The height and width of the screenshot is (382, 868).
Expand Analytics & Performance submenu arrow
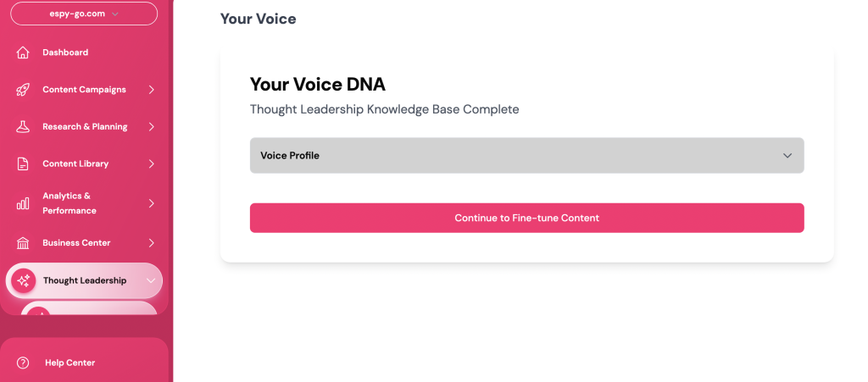click(152, 203)
